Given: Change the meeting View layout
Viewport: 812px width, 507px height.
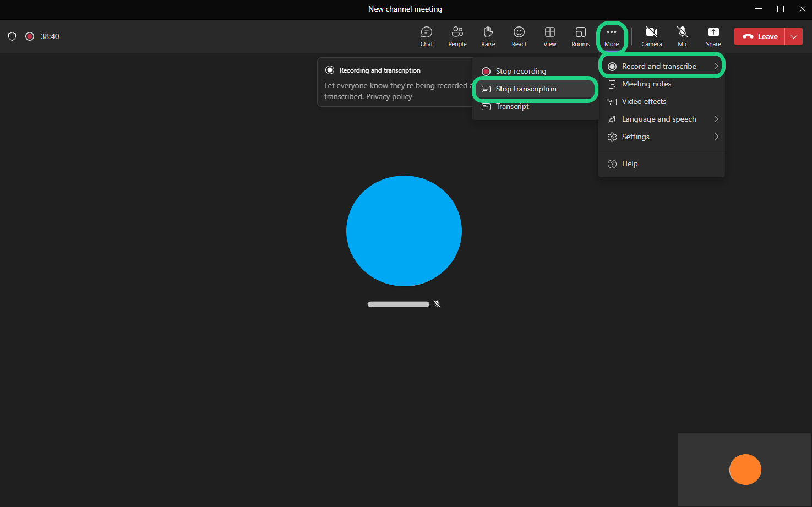Looking at the screenshot, I should (x=549, y=36).
